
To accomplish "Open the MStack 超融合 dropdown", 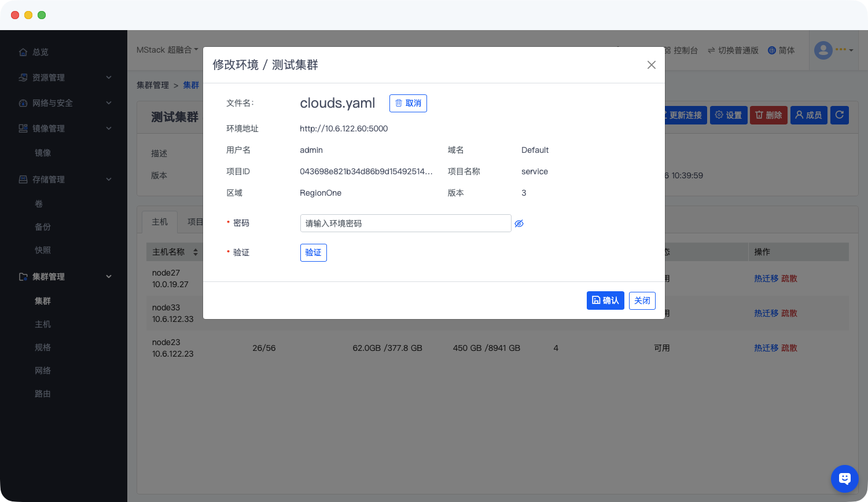I will tap(167, 50).
